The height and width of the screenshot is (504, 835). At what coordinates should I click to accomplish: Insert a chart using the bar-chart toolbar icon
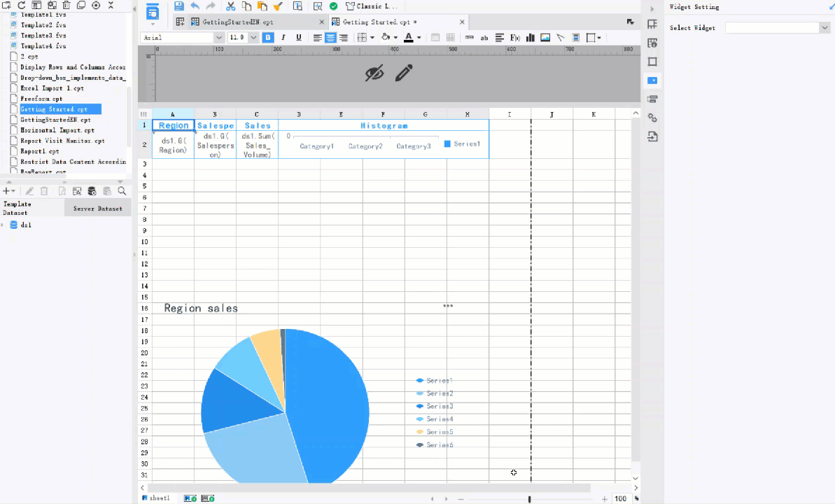(530, 37)
